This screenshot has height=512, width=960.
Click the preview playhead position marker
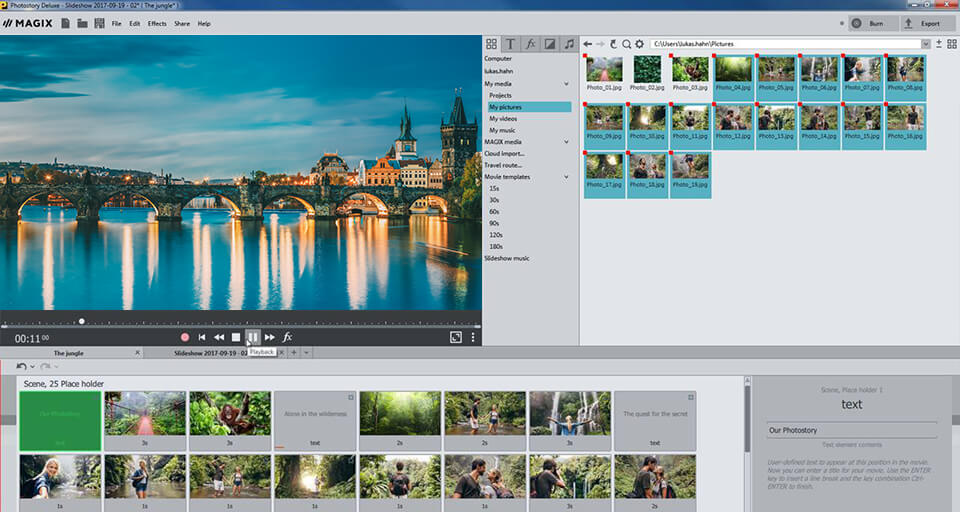81,321
